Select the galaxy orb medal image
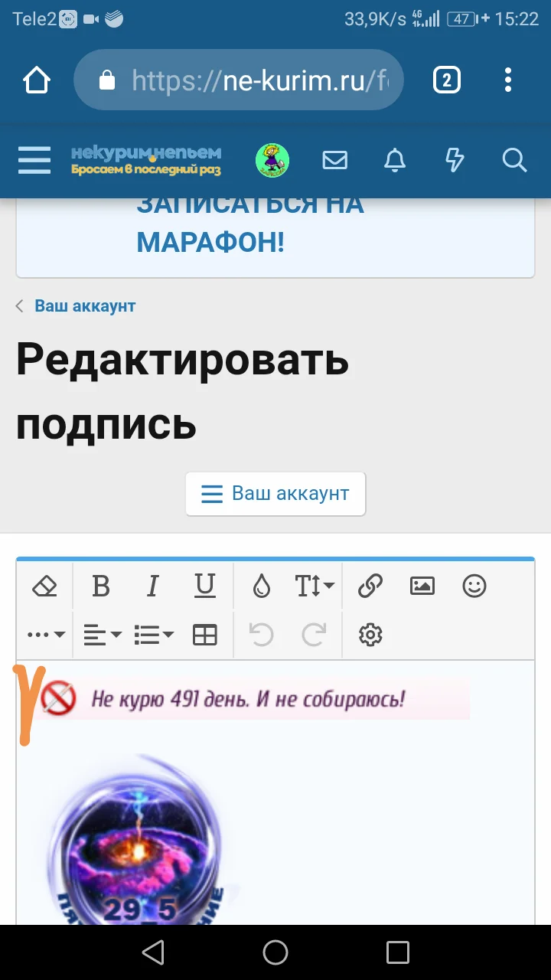 click(140, 838)
